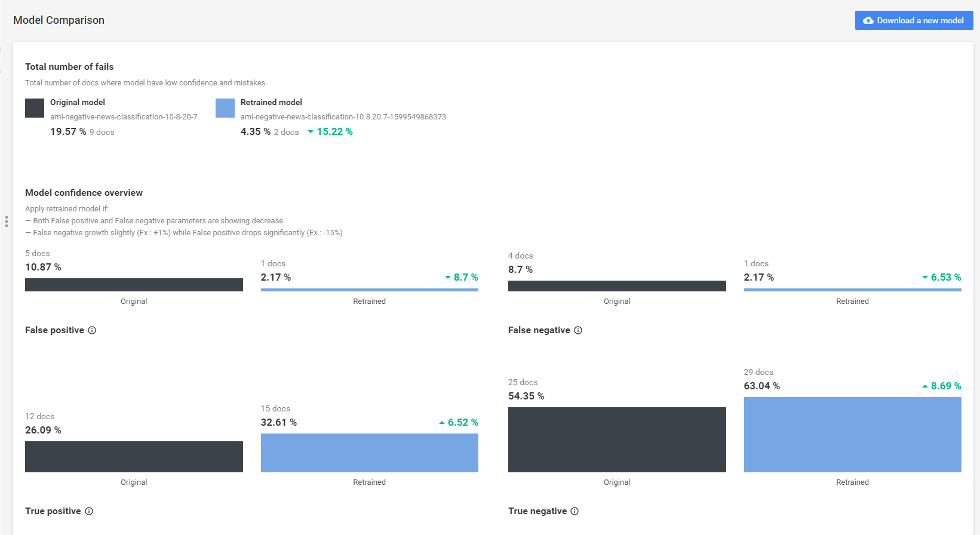980x535 pixels.
Task: Open info icon next to True negative
Action: click(x=575, y=511)
